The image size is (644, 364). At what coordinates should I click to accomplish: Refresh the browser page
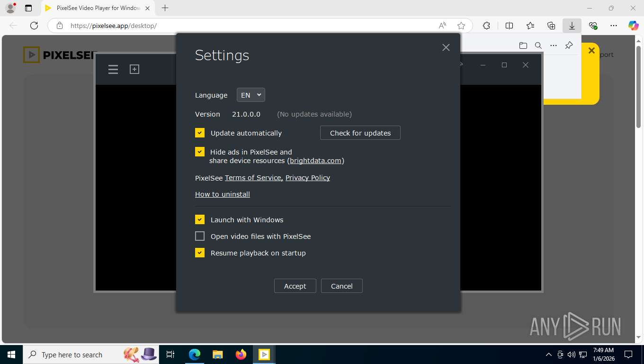(34, 26)
